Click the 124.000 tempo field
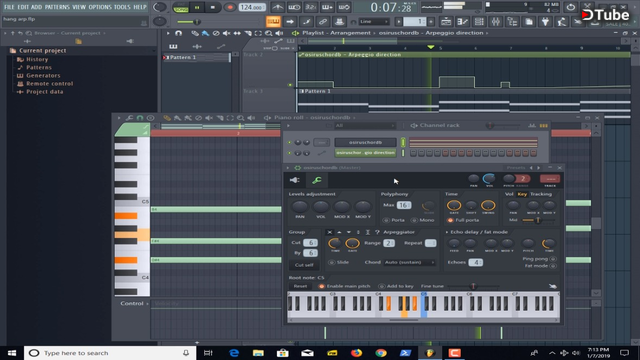 [252, 7]
